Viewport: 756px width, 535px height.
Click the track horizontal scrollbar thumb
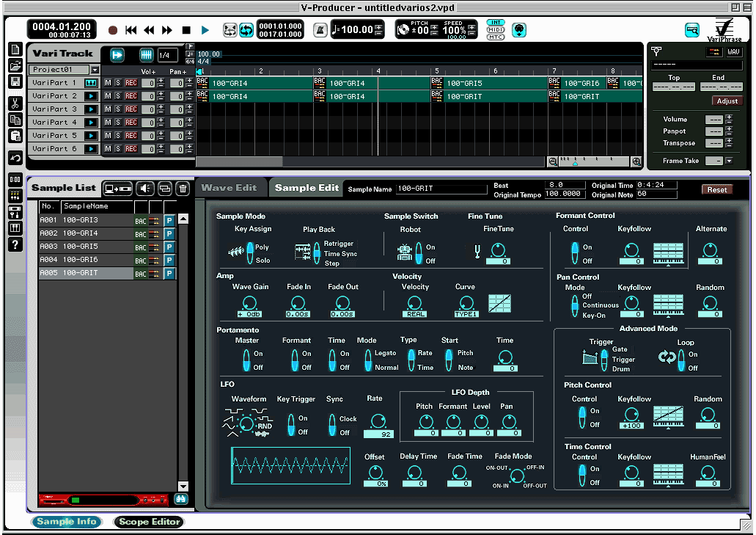[x=239, y=162]
